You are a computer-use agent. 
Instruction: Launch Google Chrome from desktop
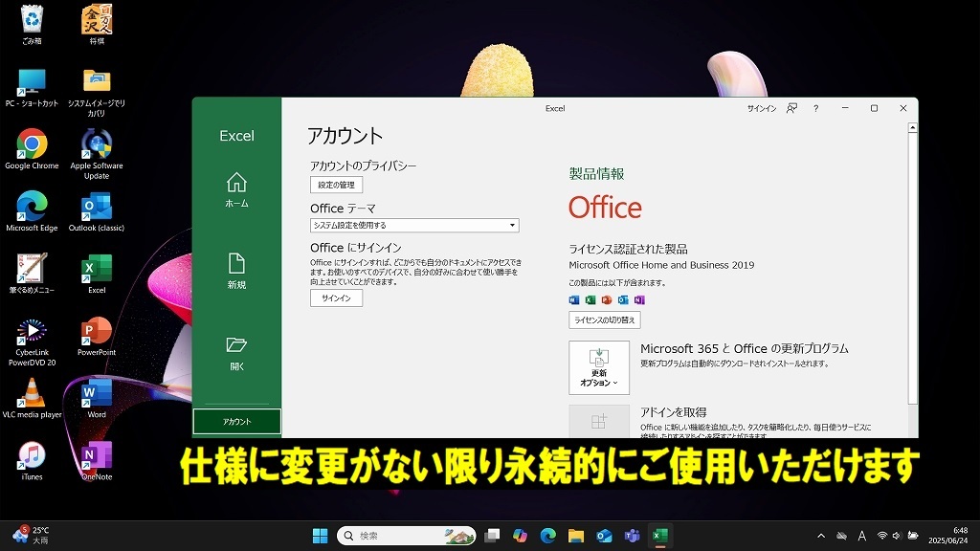32,149
